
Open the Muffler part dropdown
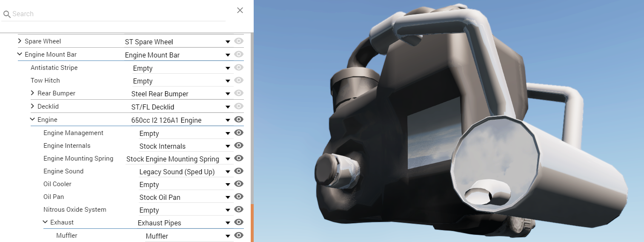(189, 236)
